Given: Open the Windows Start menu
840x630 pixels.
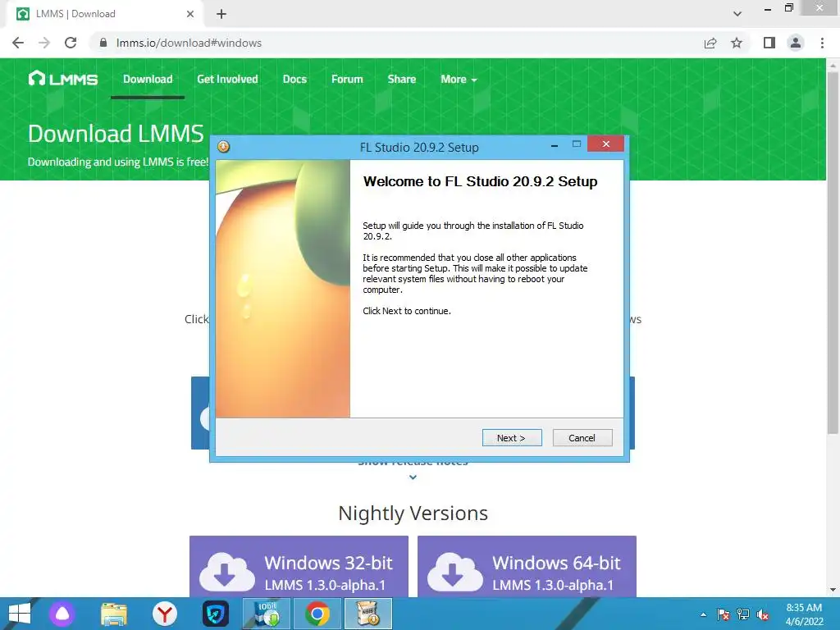Looking at the screenshot, I should click(x=20, y=614).
